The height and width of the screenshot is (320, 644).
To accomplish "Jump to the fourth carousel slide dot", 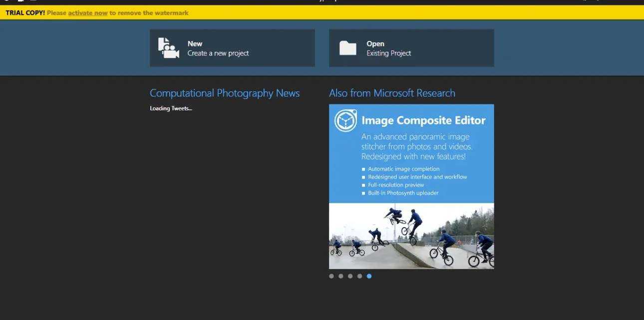I will (359, 276).
